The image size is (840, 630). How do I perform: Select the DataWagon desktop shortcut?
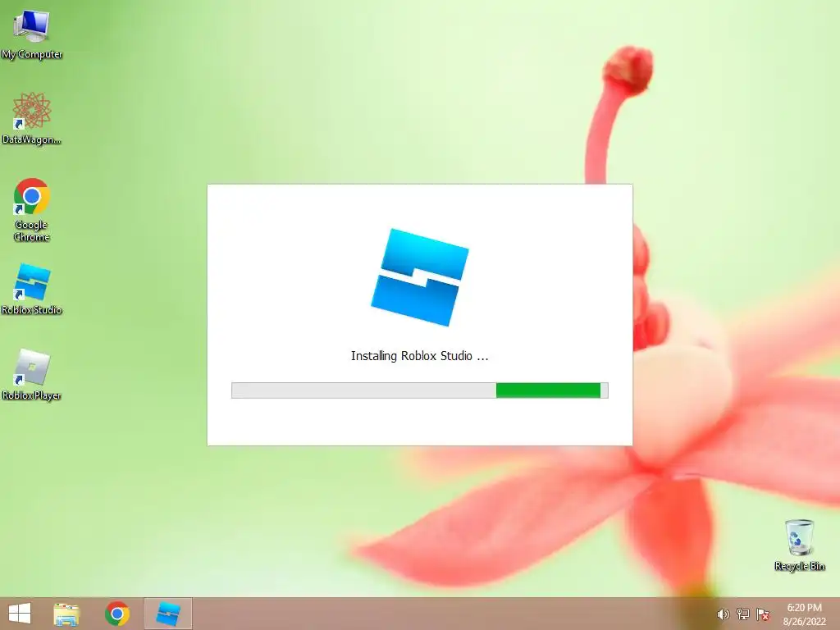pos(32,118)
